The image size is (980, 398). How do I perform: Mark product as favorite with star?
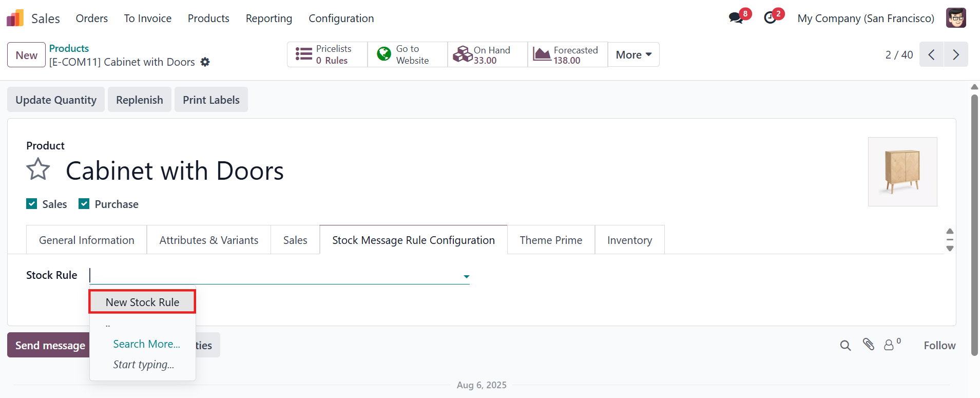(x=38, y=169)
